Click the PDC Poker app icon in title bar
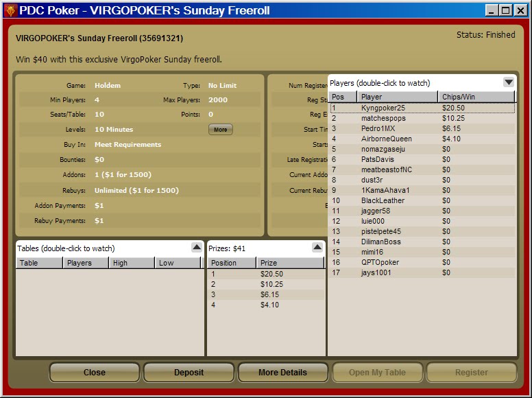Image resolution: width=532 pixels, height=398 pixels. pyautogui.click(x=10, y=10)
